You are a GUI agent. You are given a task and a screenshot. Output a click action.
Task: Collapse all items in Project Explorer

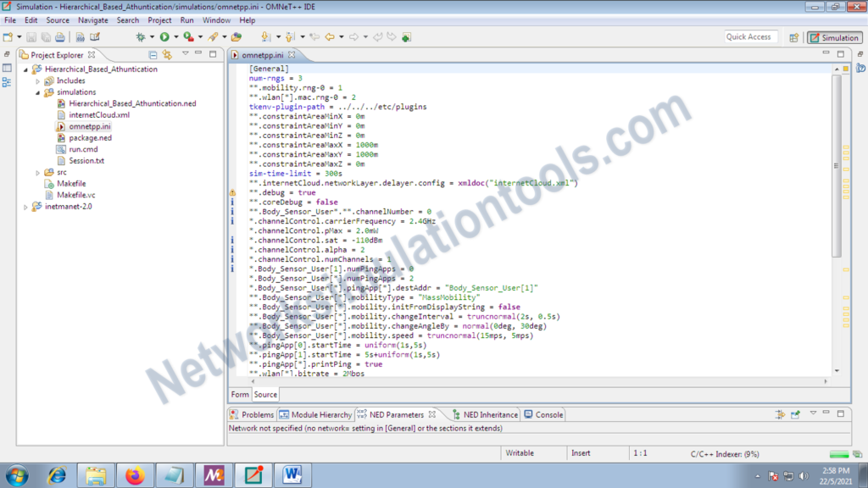point(153,53)
